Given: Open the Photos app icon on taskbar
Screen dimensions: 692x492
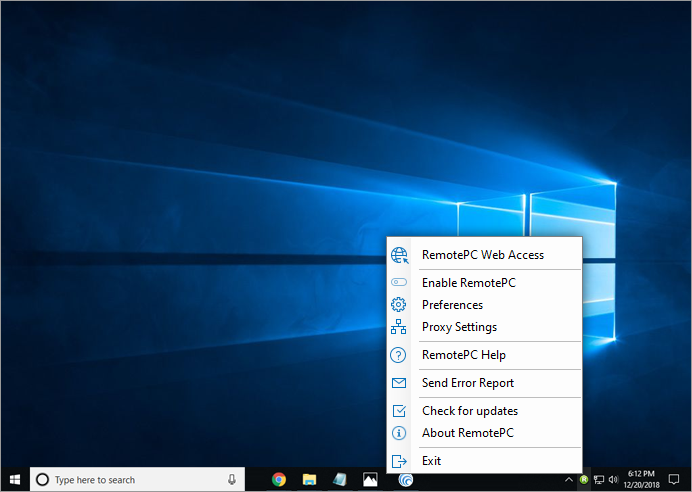Looking at the screenshot, I should pos(370,479).
